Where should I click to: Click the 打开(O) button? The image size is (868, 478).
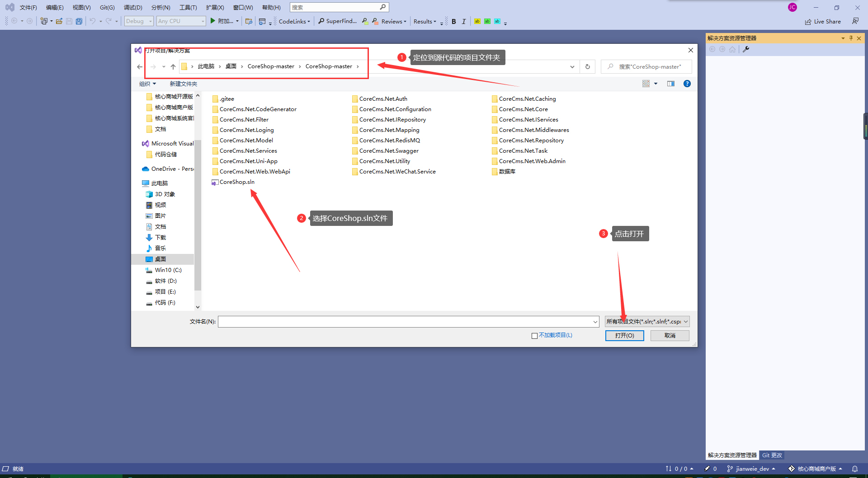click(624, 336)
